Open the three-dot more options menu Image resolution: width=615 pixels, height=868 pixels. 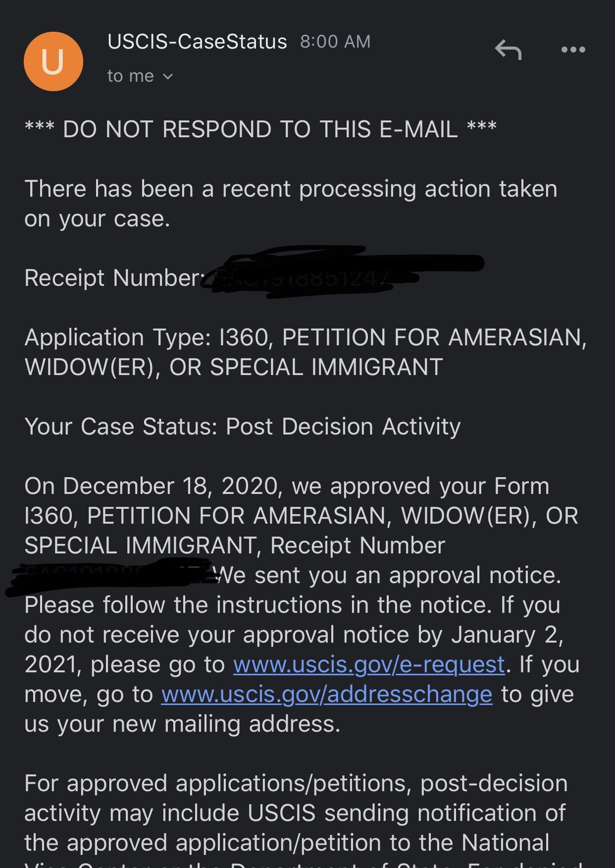tap(573, 50)
